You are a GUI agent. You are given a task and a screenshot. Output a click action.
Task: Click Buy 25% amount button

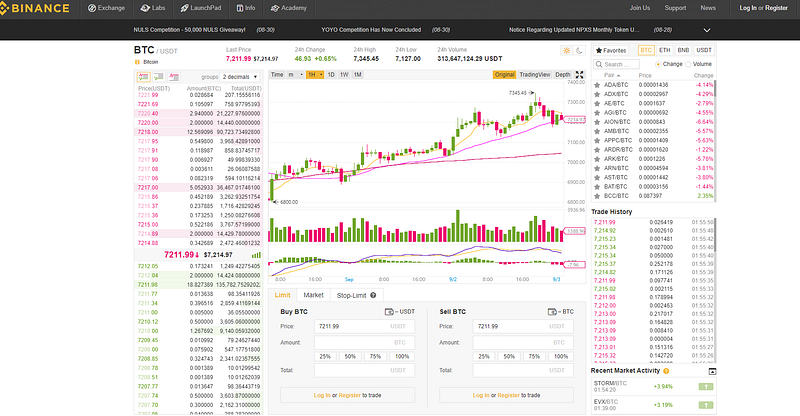(325, 356)
